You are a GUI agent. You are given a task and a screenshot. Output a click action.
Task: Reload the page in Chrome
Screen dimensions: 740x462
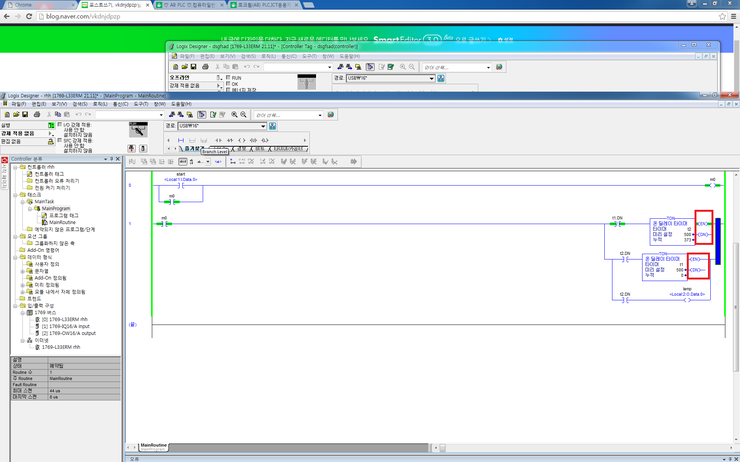pos(29,16)
